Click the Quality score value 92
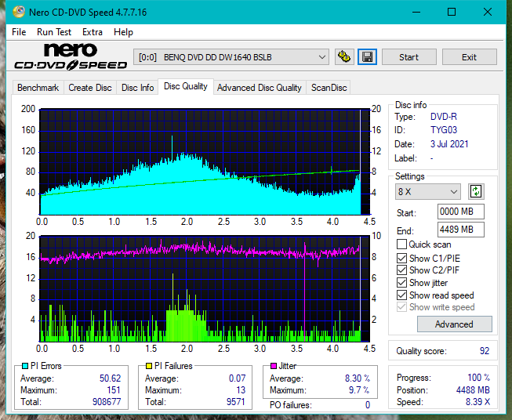Screen dimensions: 512x420 pyautogui.click(x=485, y=351)
